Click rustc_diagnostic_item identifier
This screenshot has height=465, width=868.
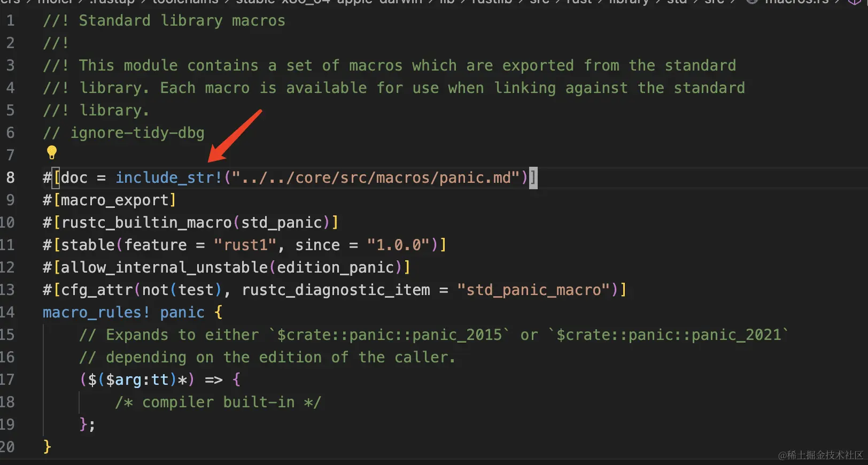pyautogui.click(x=336, y=290)
